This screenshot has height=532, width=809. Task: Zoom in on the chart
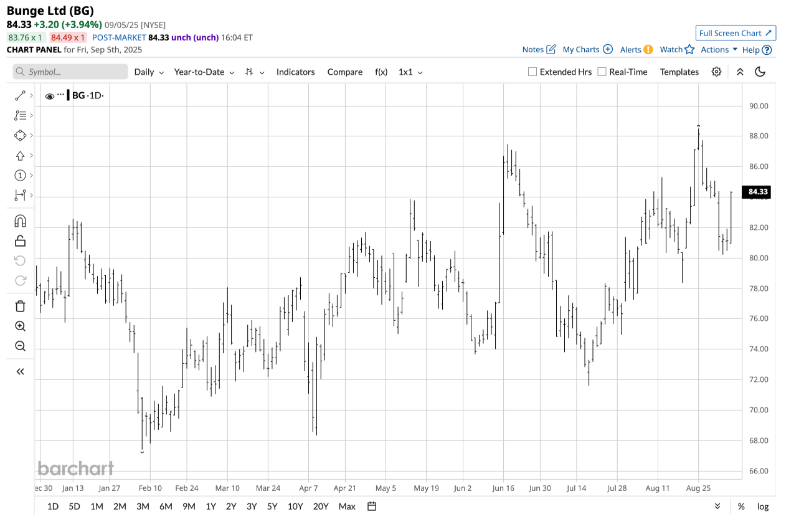click(20, 326)
